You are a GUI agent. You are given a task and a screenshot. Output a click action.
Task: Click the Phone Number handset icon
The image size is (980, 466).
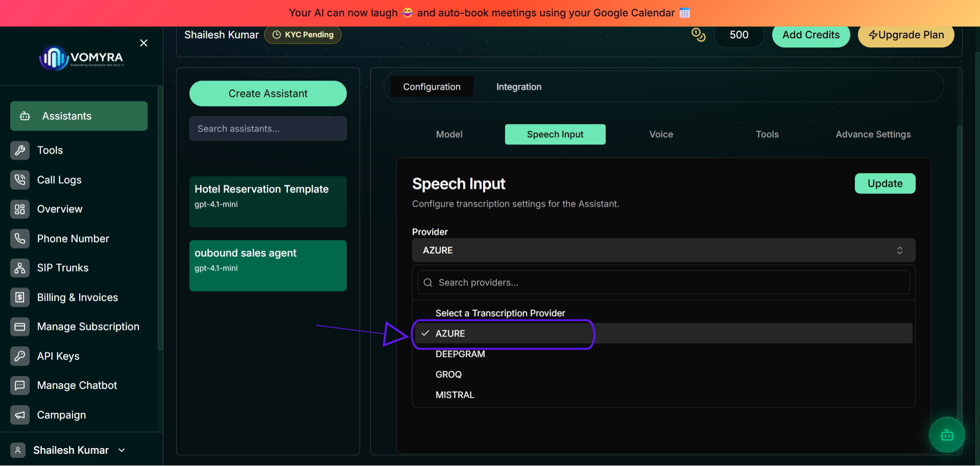point(20,238)
